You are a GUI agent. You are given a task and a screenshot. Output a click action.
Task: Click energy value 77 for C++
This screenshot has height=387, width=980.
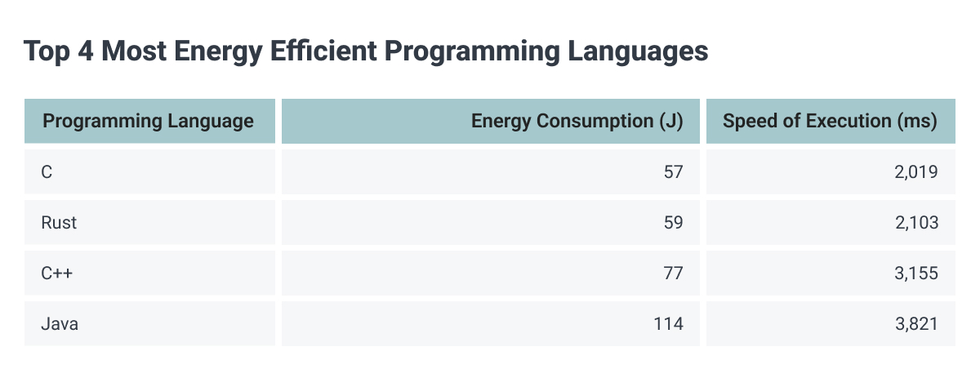coord(491,273)
